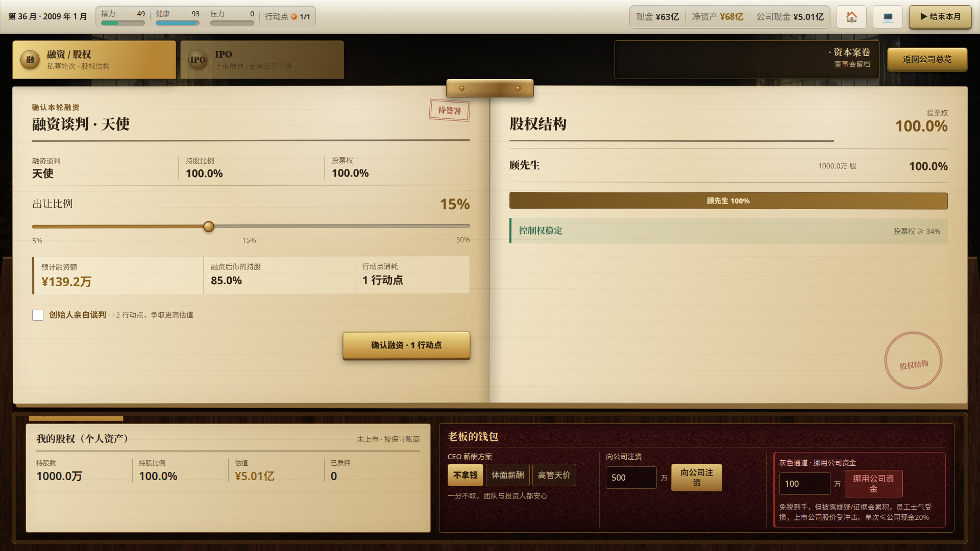The height and width of the screenshot is (551, 980).
Task: Switch to the IPO tab
Action: [x=262, y=60]
